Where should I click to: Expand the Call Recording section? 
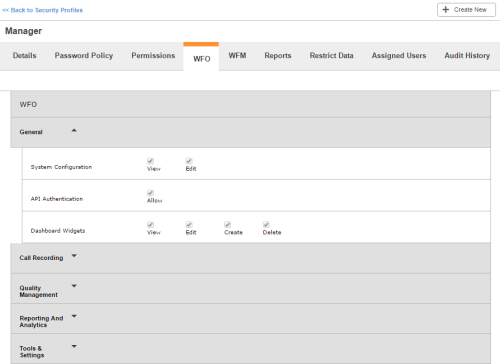pyautogui.click(x=74, y=256)
